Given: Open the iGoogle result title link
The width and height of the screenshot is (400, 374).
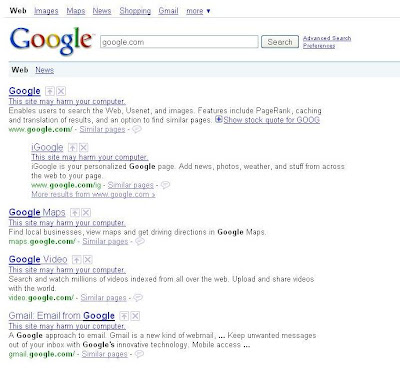Looking at the screenshot, I should click(x=47, y=147).
